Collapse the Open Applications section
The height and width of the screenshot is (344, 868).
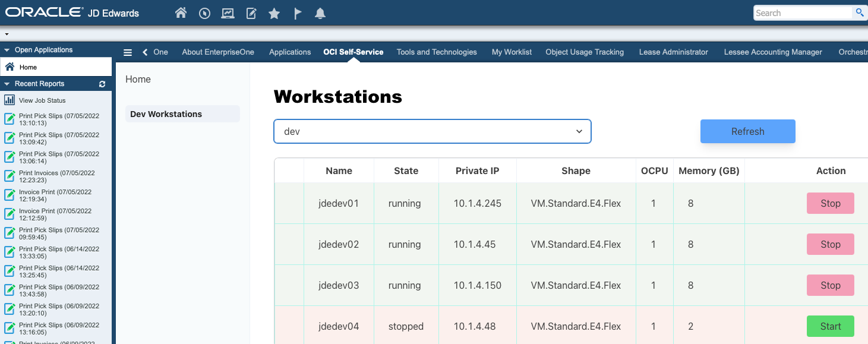pos(7,51)
